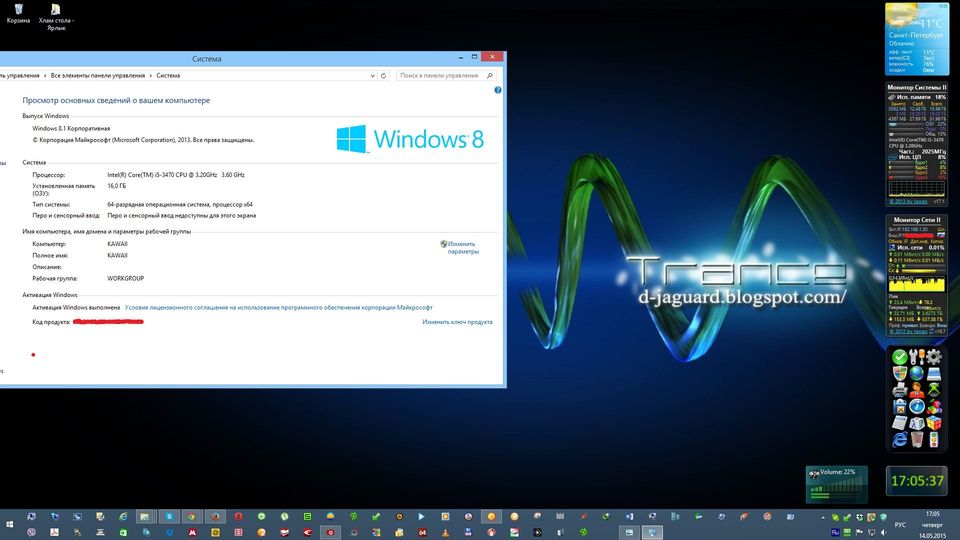Viewport: 960px width, 540px height.
Task: Open the Microsoft license agreement terms link
Action: [x=279, y=307]
